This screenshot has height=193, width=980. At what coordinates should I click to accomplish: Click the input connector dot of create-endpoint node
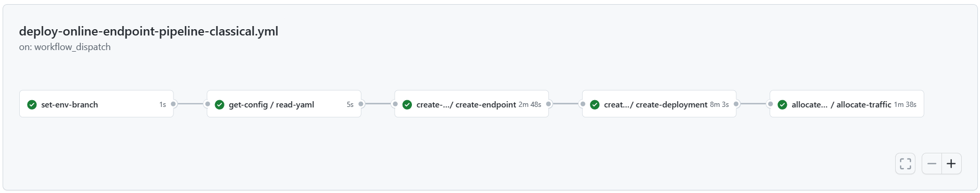395,104
